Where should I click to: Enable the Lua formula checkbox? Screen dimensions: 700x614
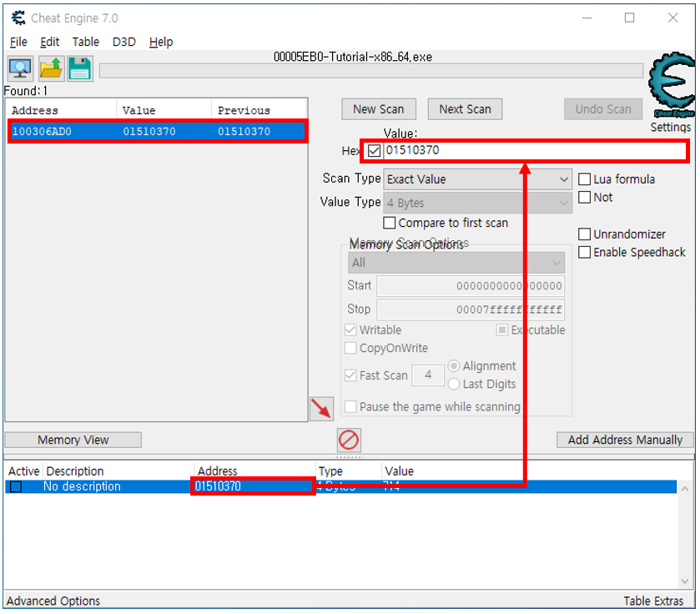(x=584, y=179)
